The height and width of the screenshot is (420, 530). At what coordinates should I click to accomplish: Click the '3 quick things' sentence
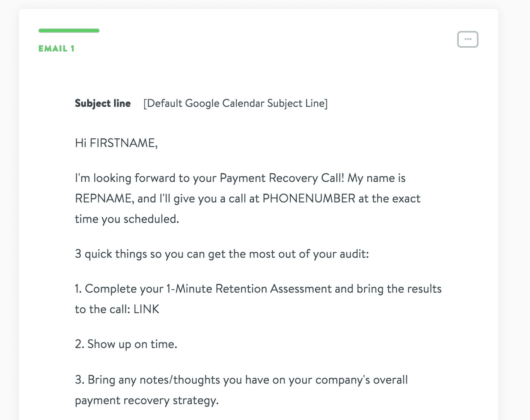(222, 253)
